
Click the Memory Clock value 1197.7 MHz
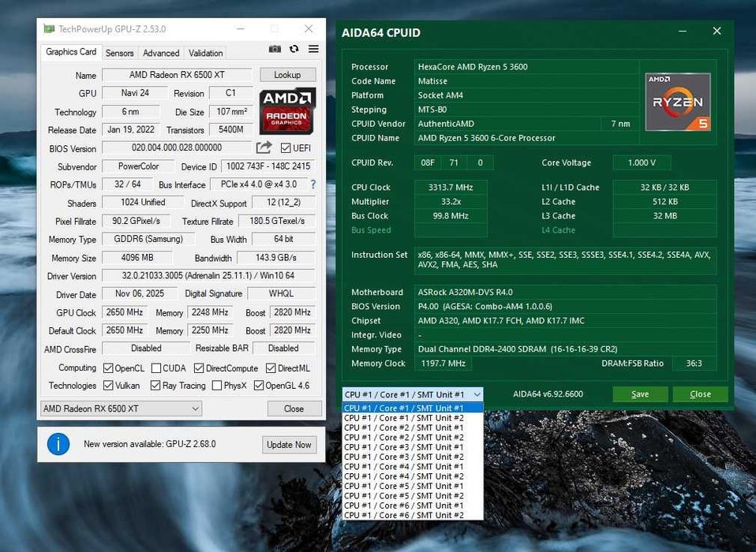443,364
